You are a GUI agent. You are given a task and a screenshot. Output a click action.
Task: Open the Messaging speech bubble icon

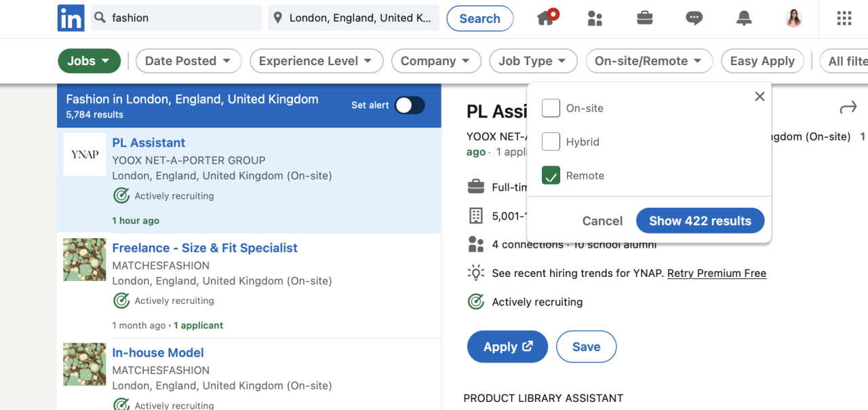(694, 18)
